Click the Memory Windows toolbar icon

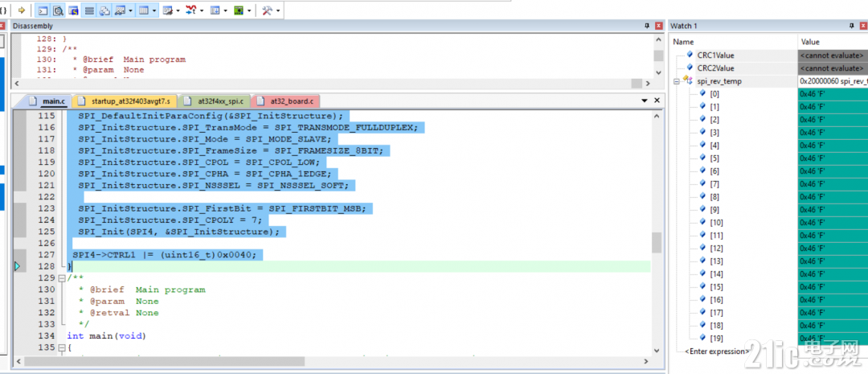143,10
